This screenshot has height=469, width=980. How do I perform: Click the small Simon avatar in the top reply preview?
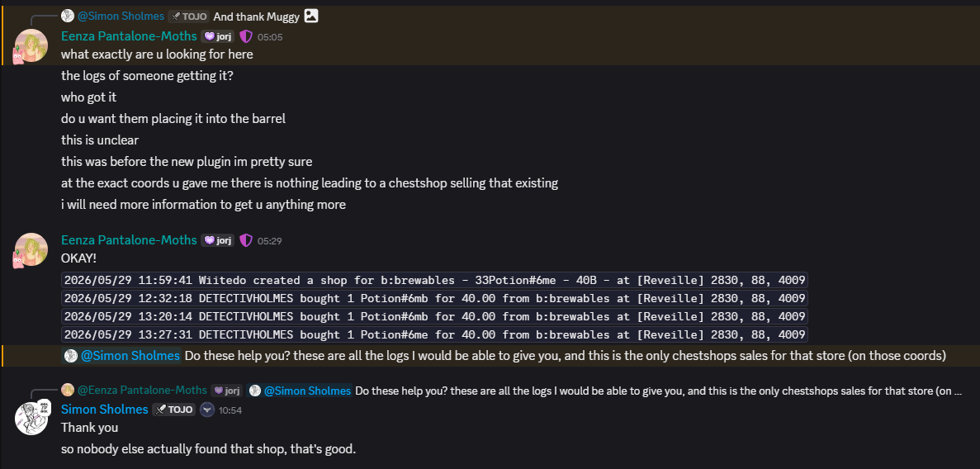point(68,16)
